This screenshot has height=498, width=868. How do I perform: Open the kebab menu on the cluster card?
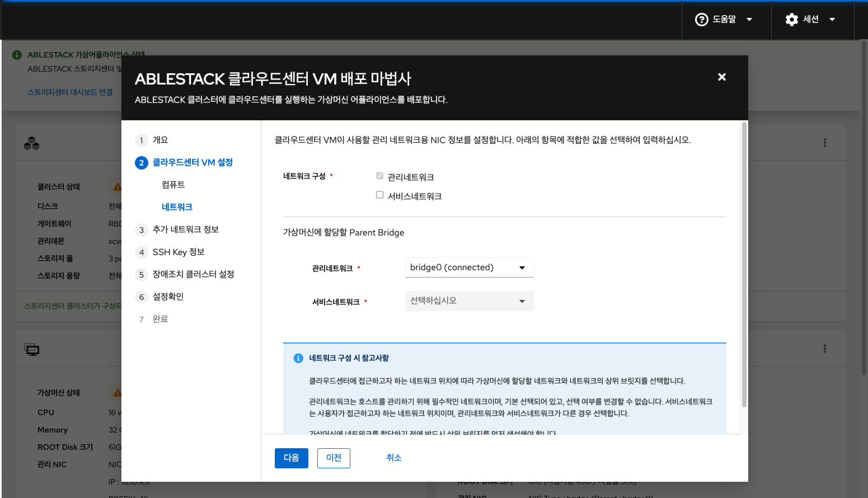pos(824,142)
